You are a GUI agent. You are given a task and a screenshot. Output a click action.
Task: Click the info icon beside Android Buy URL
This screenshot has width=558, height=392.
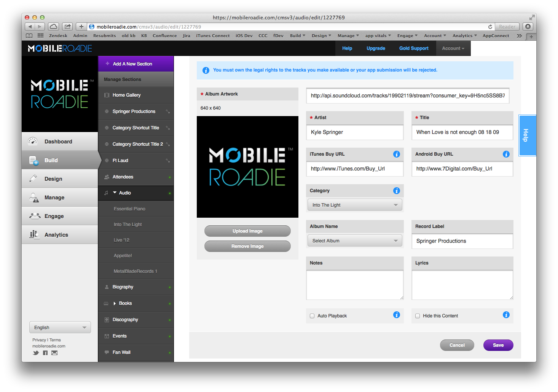[506, 154]
